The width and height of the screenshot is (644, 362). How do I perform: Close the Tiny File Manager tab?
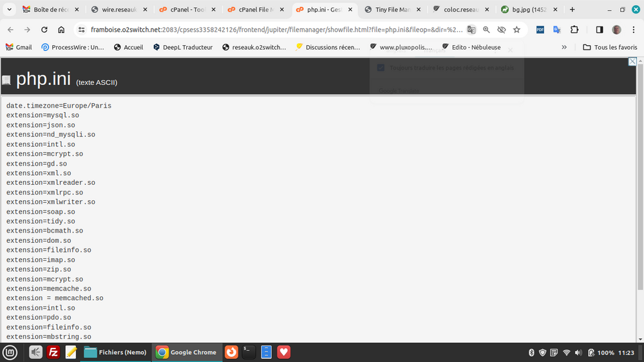pyautogui.click(x=419, y=10)
